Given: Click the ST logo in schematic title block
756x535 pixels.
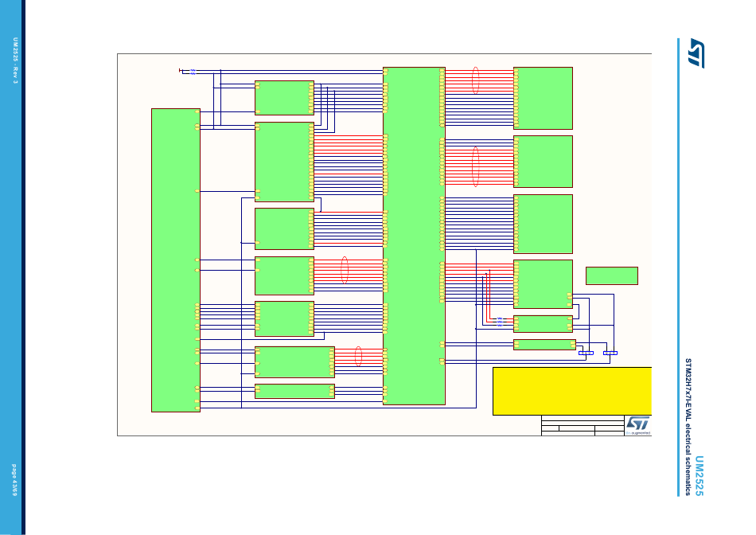Looking at the screenshot, I should (x=638, y=424).
